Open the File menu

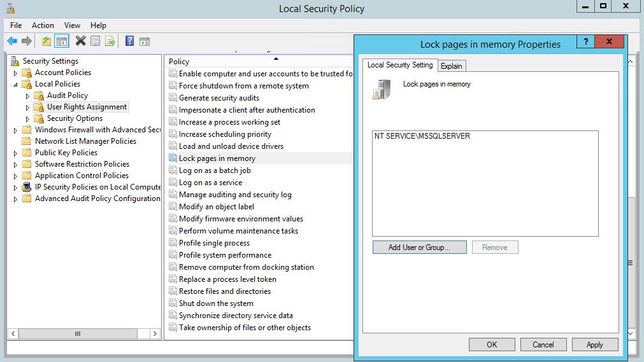pyautogui.click(x=16, y=25)
